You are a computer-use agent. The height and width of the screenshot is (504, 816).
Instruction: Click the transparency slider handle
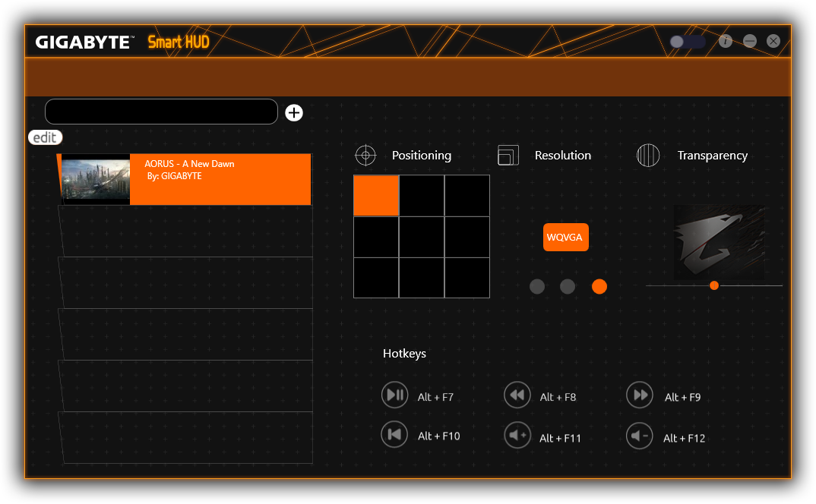point(714,285)
